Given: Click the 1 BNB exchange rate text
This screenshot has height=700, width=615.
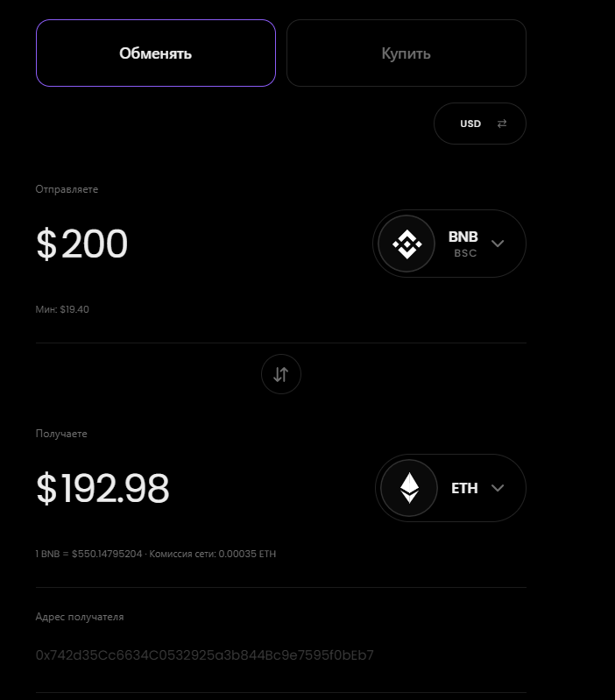Looking at the screenshot, I should tap(88, 554).
